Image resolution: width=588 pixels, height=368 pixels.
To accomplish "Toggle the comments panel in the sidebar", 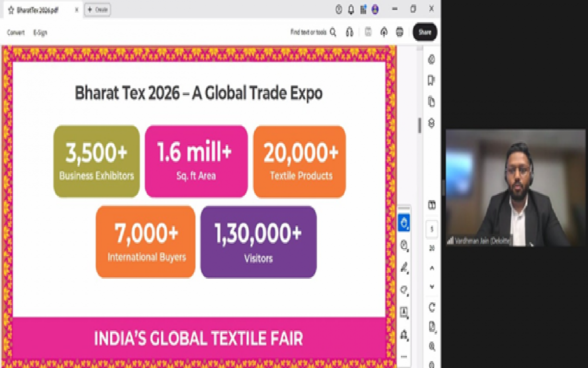I will click(430, 60).
